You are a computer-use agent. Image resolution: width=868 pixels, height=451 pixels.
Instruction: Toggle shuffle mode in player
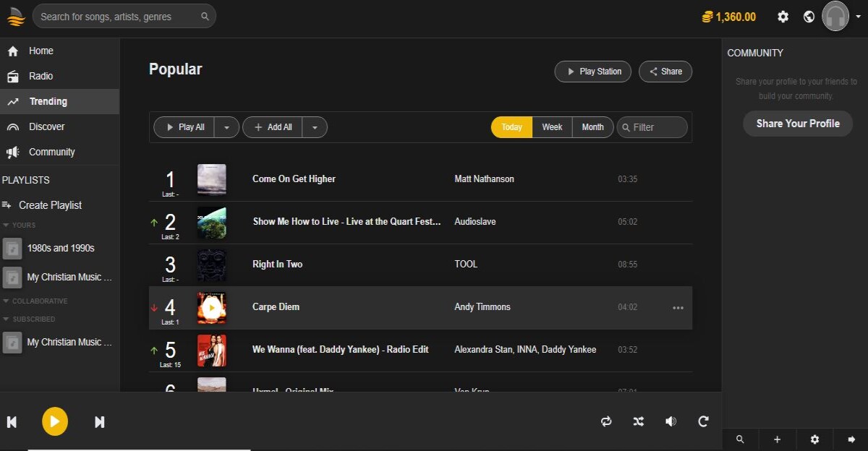(x=639, y=421)
